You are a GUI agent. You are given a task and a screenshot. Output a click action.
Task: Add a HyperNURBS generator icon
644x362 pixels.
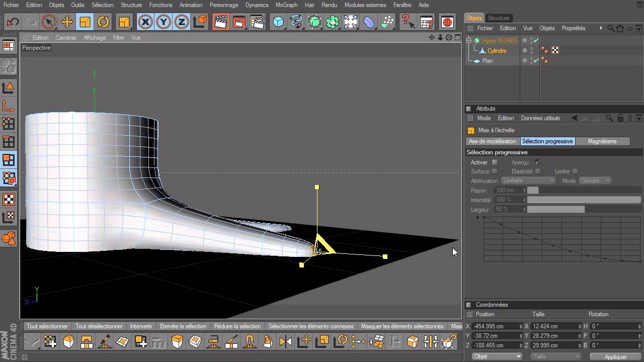[314, 22]
